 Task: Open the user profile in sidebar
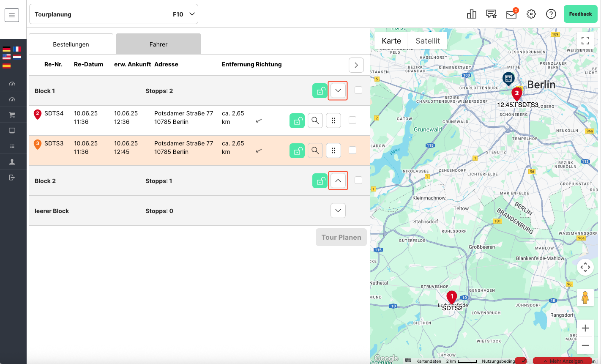coord(12,162)
